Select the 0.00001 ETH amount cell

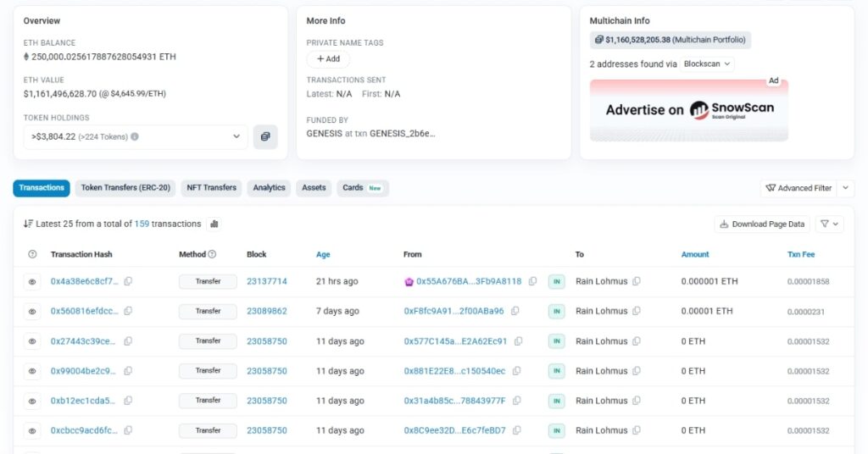click(x=707, y=312)
